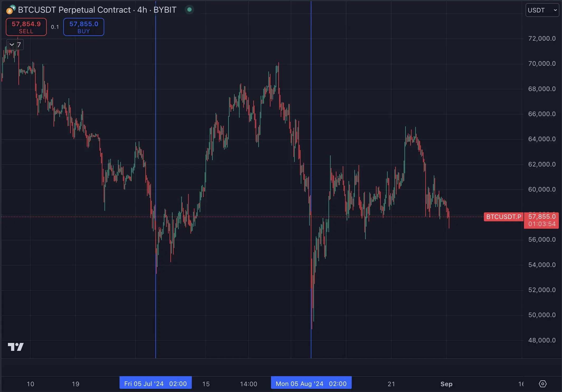Click the BTCUSDT symbol Bitcoin logo icon

tap(11, 10)
